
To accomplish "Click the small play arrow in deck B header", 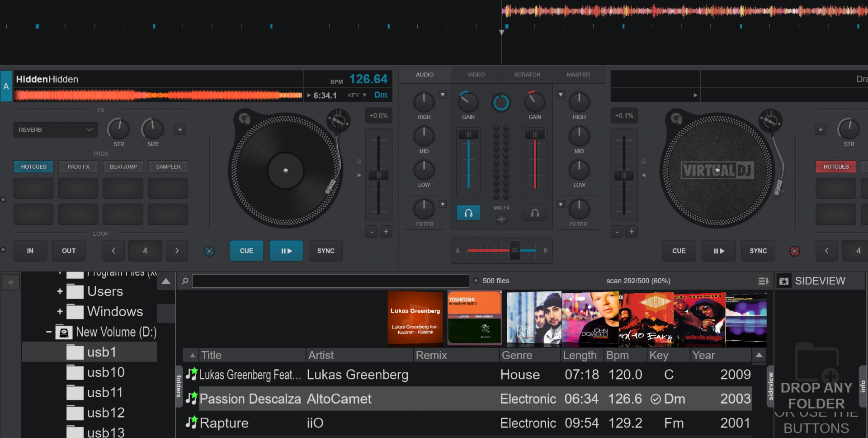I will [695, 95].
